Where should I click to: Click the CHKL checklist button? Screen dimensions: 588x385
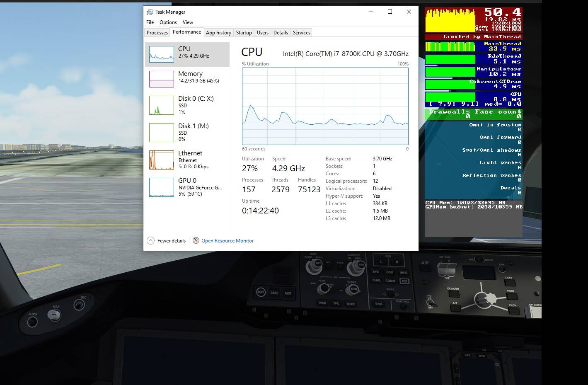[x=376, y=281]
